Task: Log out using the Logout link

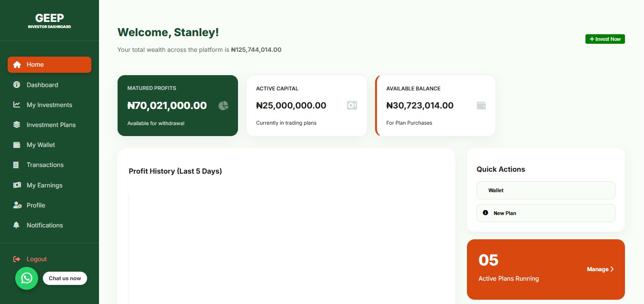Action: pyautogui.click(x=36, y=259)
